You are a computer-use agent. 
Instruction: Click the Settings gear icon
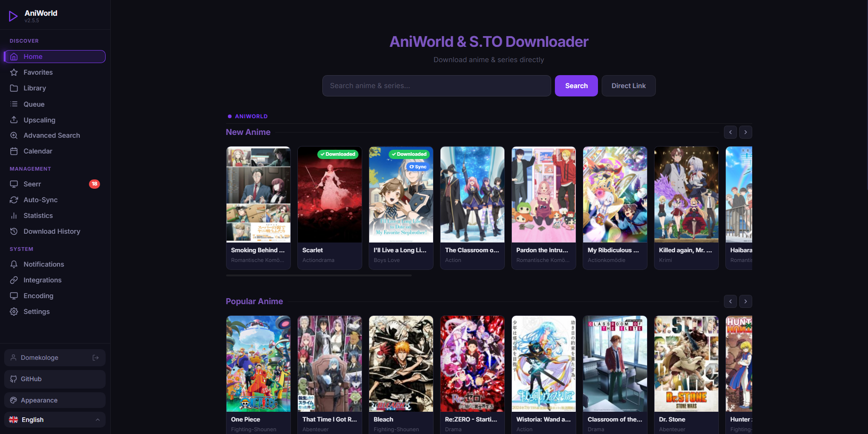click(14, 312)
